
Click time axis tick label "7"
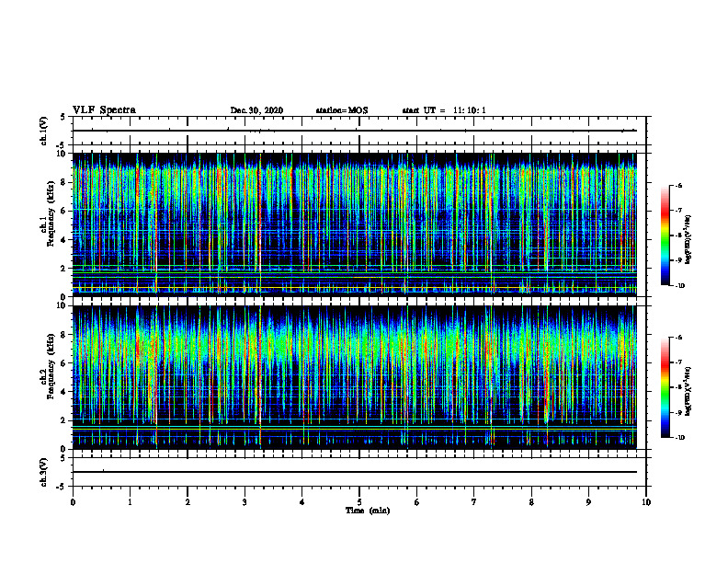tap(474, 502)
